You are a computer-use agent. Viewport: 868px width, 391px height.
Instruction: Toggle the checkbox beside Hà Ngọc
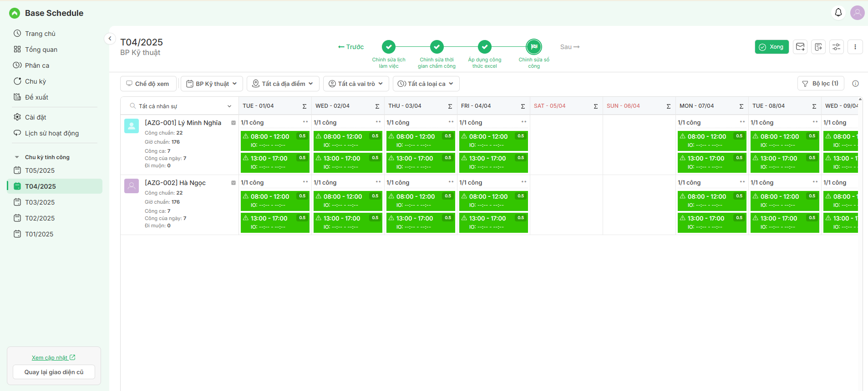[x=233, y=183]
